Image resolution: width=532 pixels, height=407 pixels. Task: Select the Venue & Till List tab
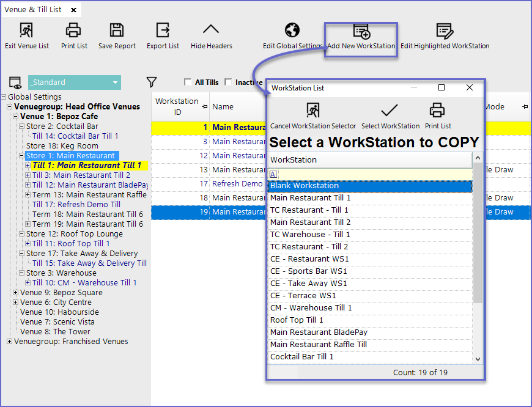[x=33, y=10]
